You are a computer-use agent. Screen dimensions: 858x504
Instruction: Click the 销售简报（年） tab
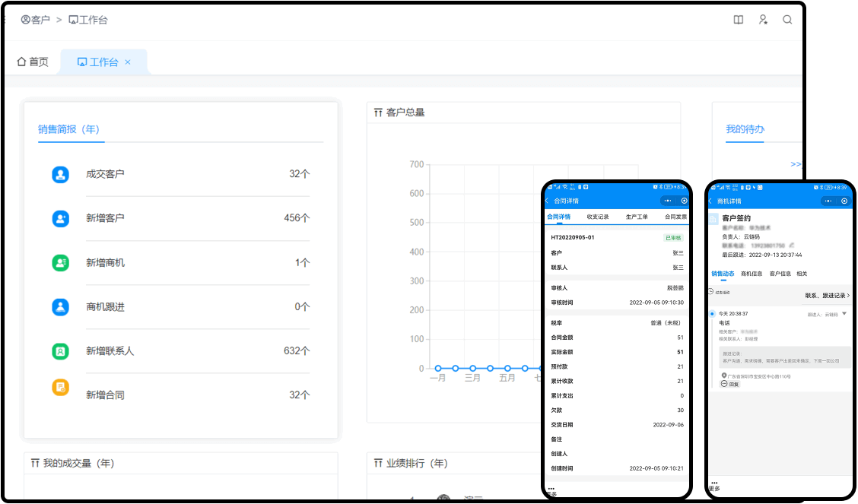pos(69,129)
